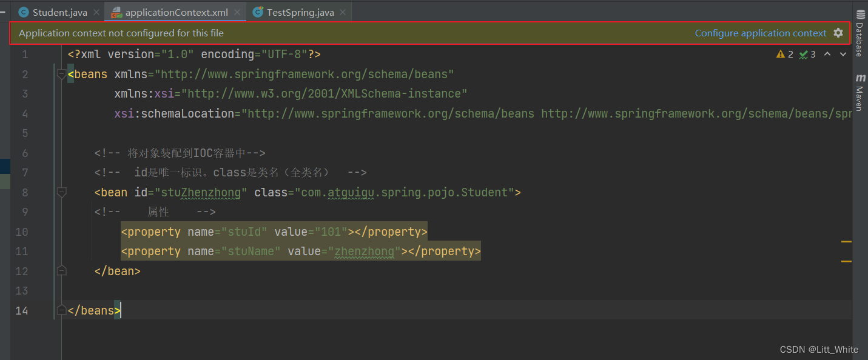Click line number 14 in gutter
Screen dimensions: 868x360
coord(21,310)
